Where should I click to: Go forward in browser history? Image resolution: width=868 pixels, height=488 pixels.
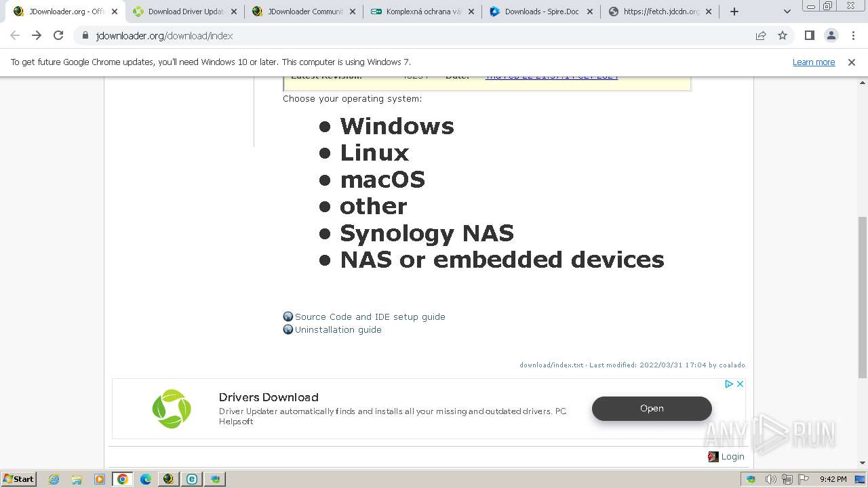(37, 35)
